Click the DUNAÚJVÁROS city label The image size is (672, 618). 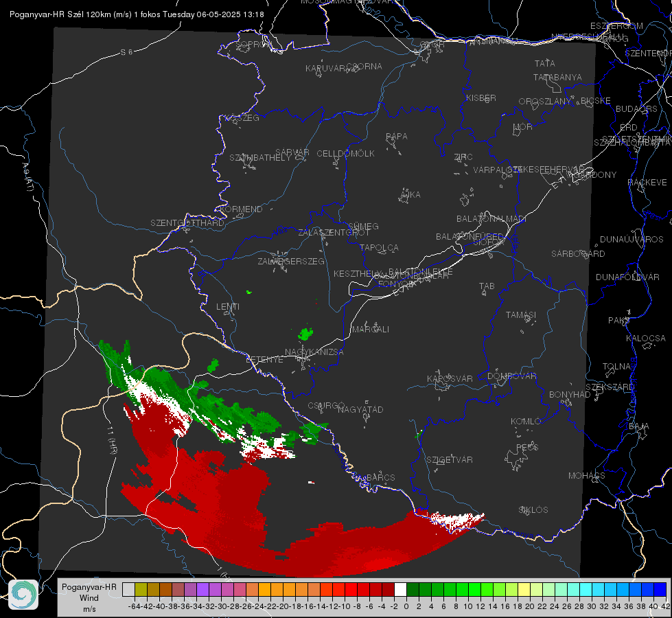click(632, 240)
